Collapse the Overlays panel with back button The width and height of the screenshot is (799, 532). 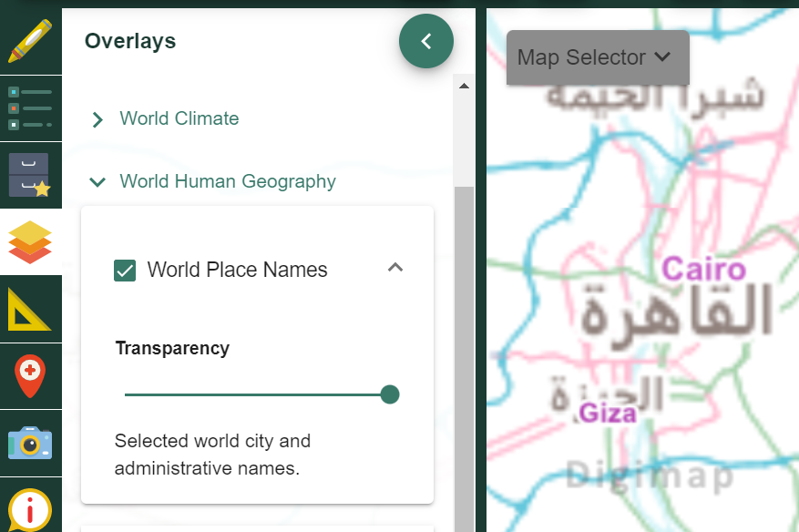click(x=425, y=41)
